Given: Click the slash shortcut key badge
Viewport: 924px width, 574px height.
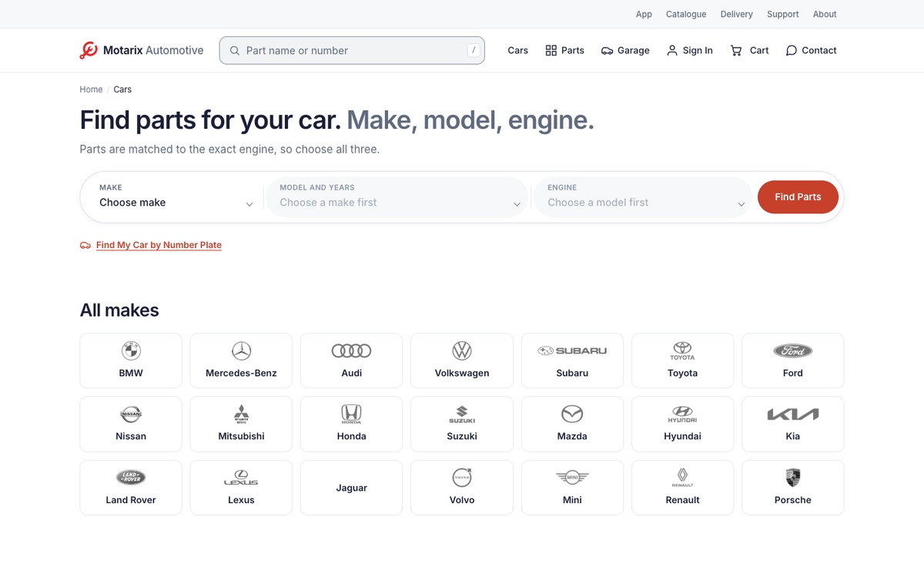Looking at the screenshot, I should tap(474, 50).
